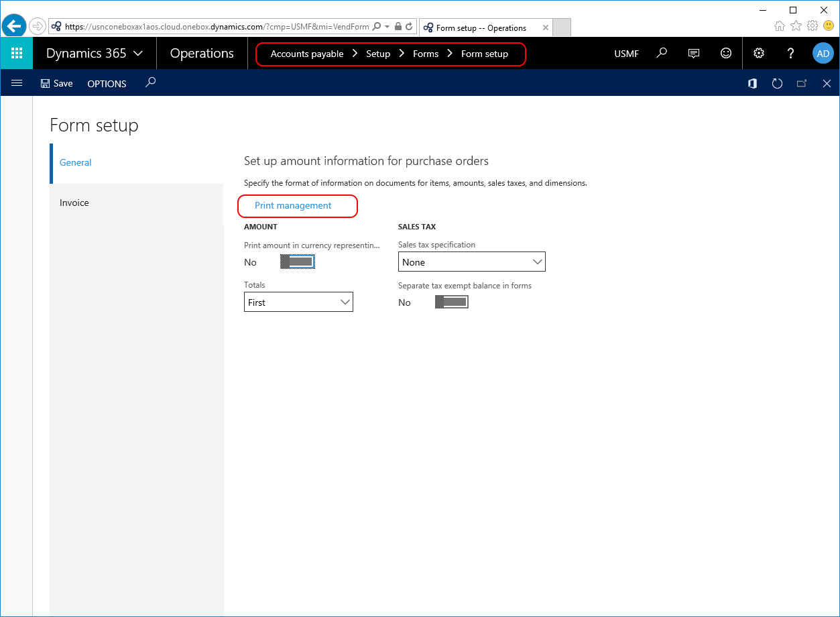840x617 pixels.
Task: Open a new blank browser tab
Action: 562,27
